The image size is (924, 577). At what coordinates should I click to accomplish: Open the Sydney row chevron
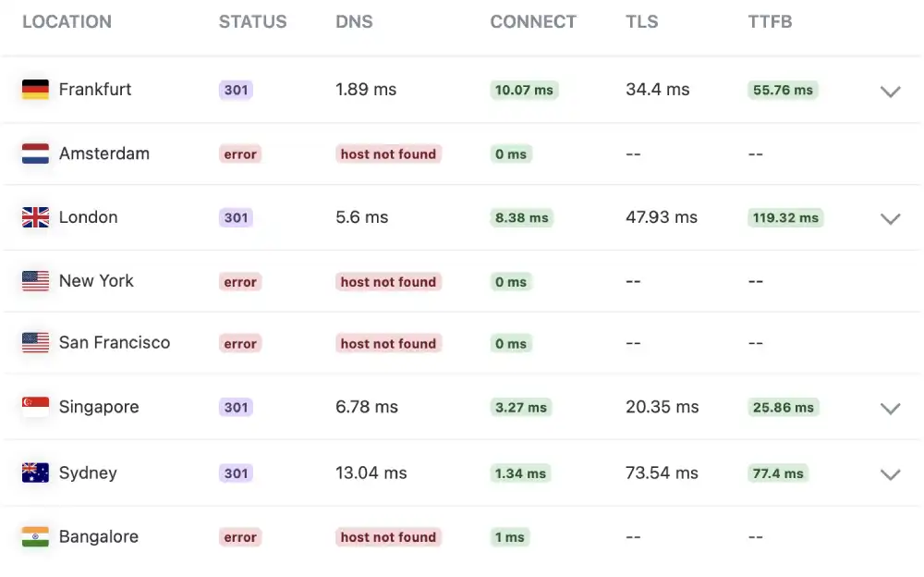(890, 474)
